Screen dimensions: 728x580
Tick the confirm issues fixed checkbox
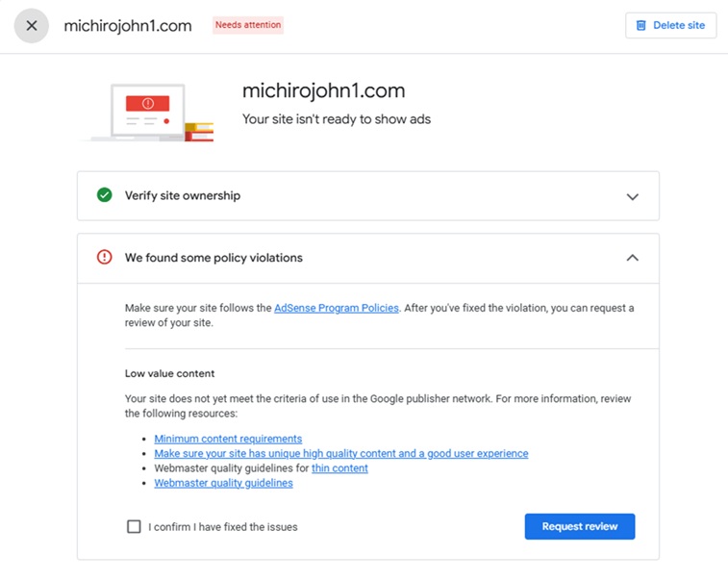click(134, 527)
